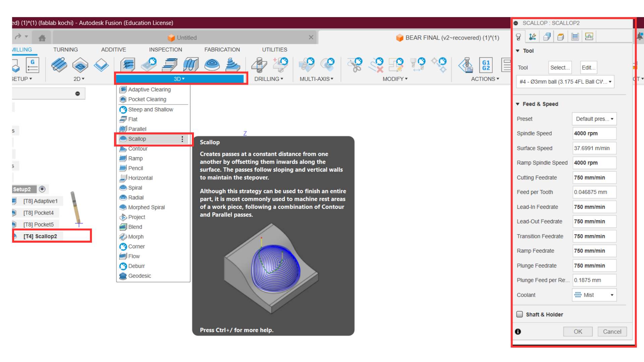The height and width of the screenshot is (362, 644).
Task: Switch to the TURNING ribbon tab
Action: pyautogui.click(x=65, y=50)
